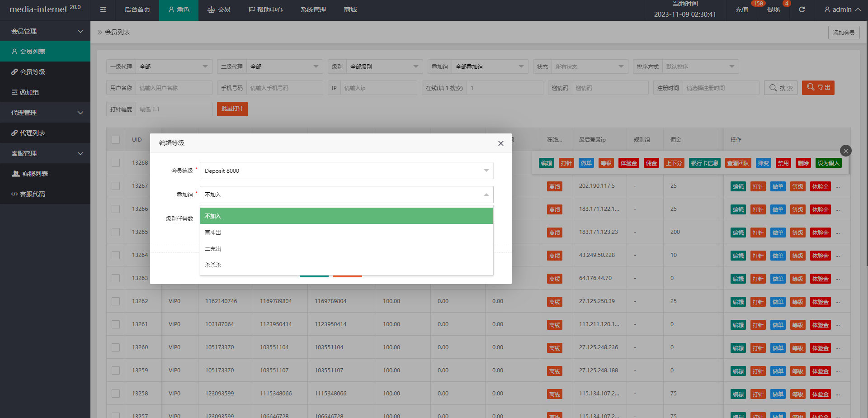Open 提现 notifications with badge 4

click(773, 9)
